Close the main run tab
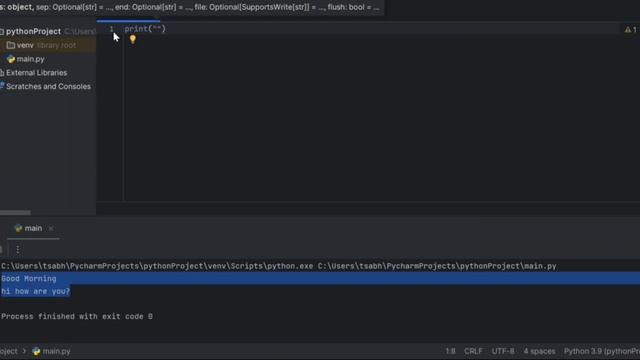 click(51, 229)
